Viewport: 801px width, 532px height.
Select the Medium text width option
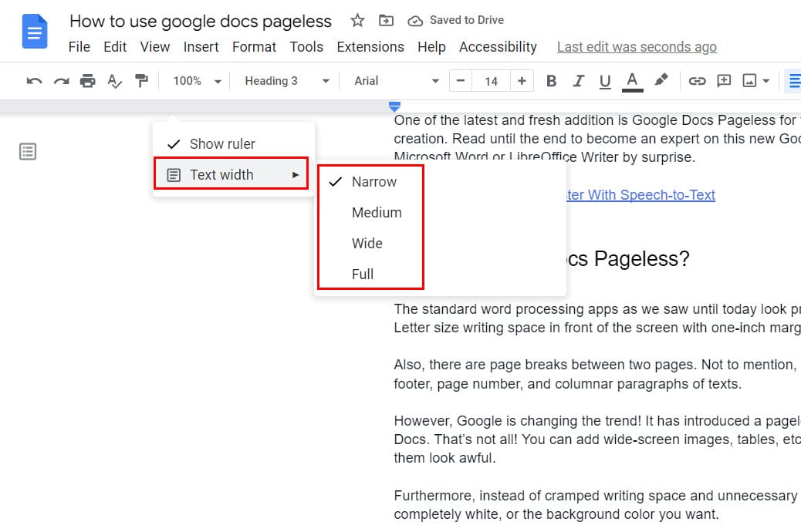378,212
